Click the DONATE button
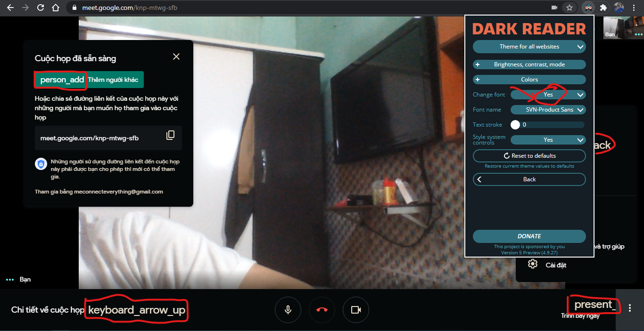 pyautogui.click(x=529, y=236)
